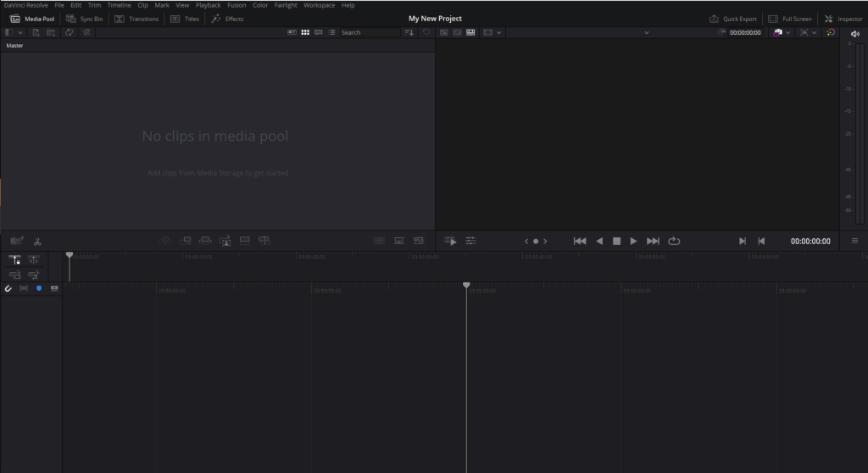The width and height of the screenshot is (868, 473).
Task: Play the timeline in reverse
Action: (599, 241)
